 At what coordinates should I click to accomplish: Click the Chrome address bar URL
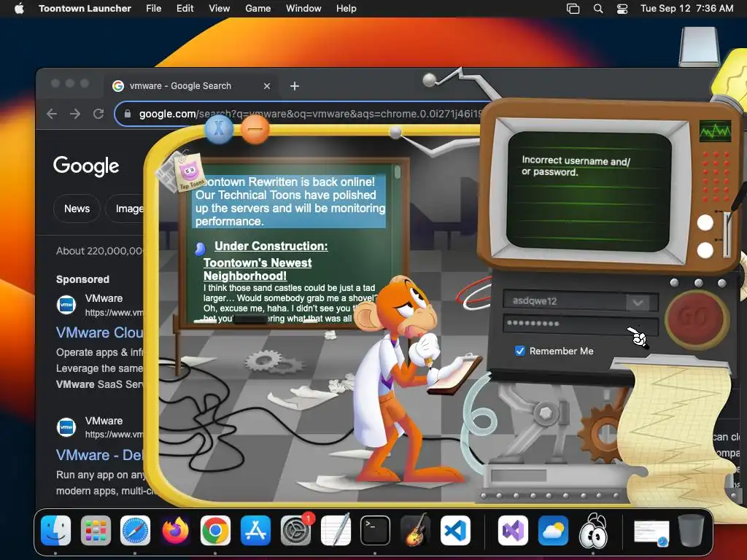point(309,114)
